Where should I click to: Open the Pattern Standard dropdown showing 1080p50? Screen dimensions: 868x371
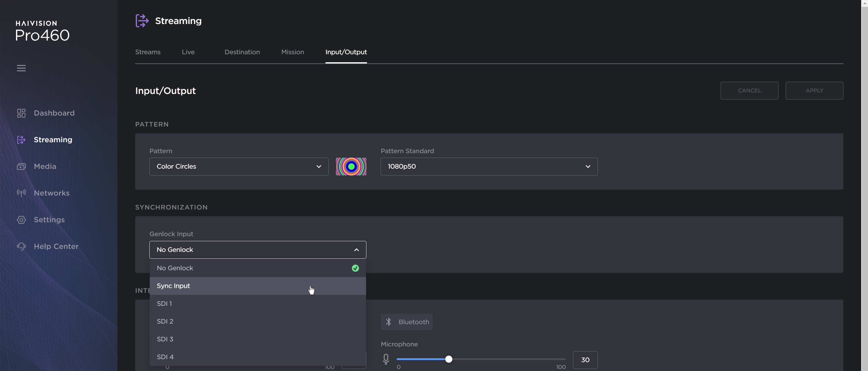pos(489,167)
